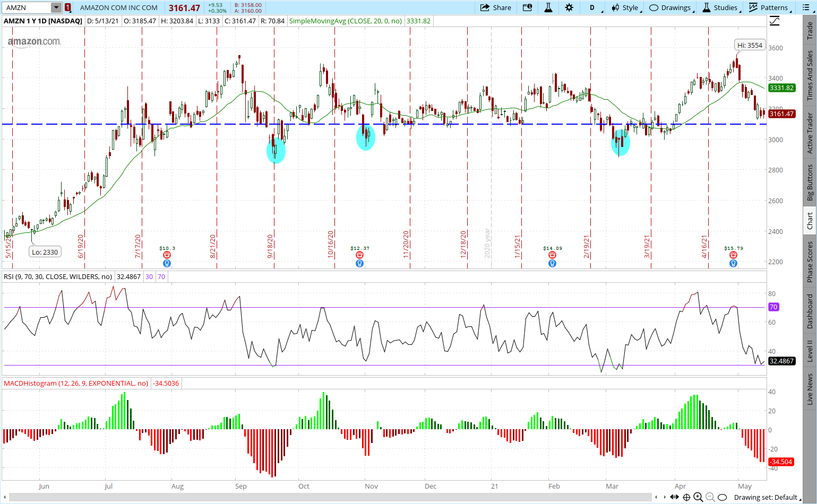
Task: Open the AMZN symbol dropdown arrow
Action: point(56,7)
